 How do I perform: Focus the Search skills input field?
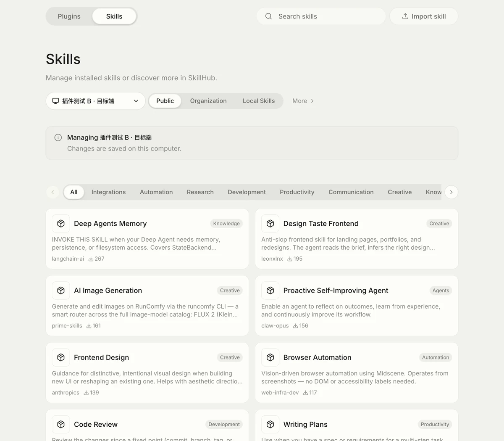[321, 16]
